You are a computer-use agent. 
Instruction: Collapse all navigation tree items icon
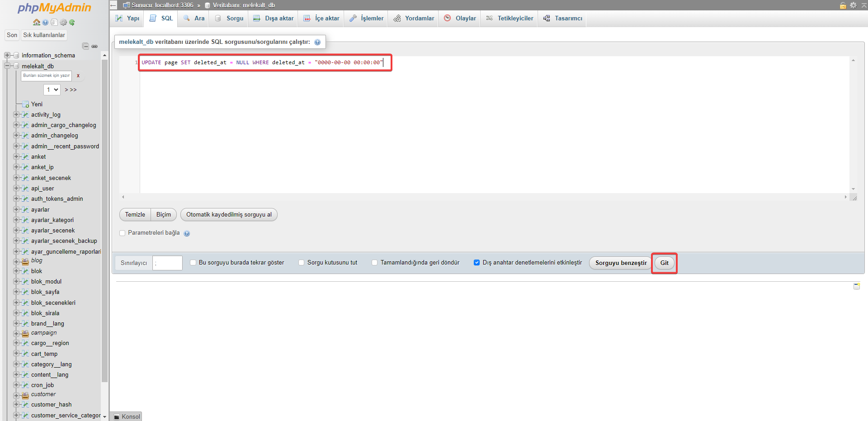[85, 46]
